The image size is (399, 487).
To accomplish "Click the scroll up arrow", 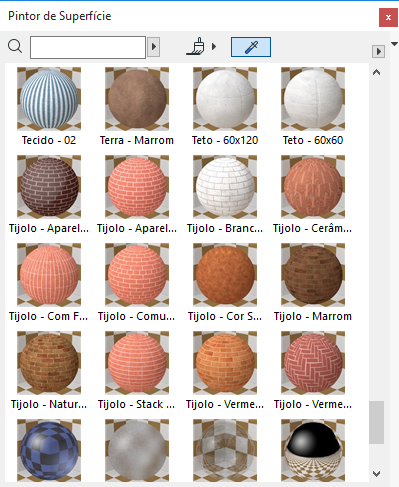I will click(376, 72).
